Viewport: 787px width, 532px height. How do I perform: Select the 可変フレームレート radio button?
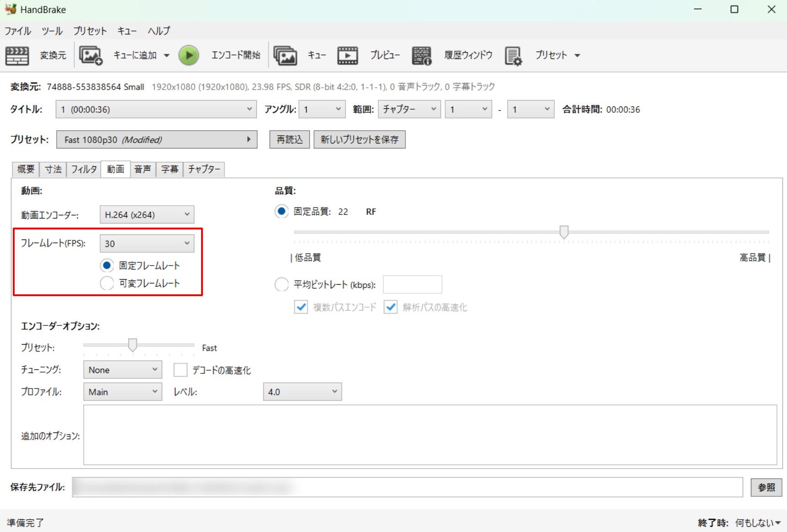[107, 283]
